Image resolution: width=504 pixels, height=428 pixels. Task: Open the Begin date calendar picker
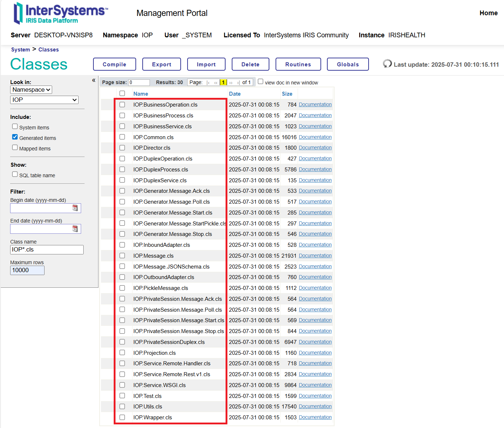75,208
